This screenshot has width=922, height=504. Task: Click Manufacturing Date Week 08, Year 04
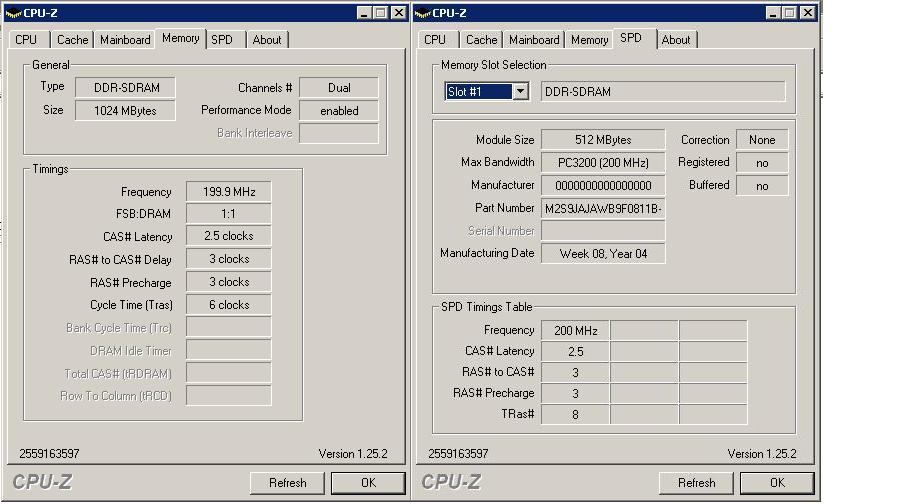(603, 253)
